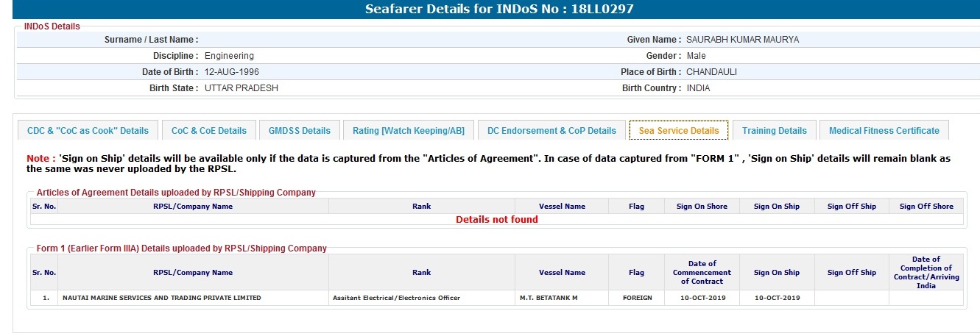Click the Sign Off Shore column header
980x336 pixels.
[926, 207]
